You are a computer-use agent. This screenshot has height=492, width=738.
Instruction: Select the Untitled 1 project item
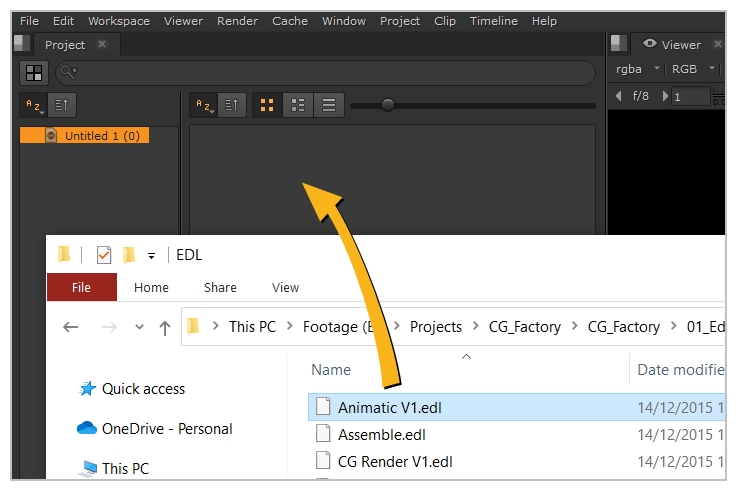click(x=101, y=136)
